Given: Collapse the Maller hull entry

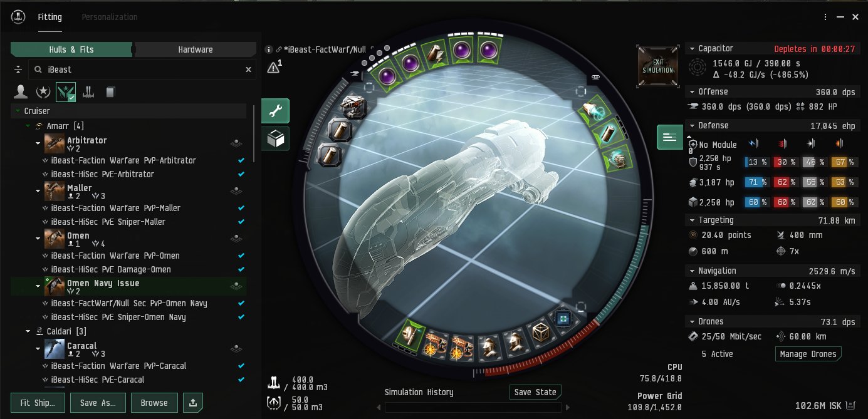Looking at the screenshot, I should click(38, 191).
